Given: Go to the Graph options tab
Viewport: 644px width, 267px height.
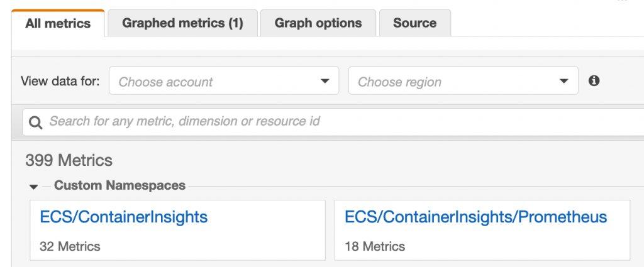Looking at the screenshot, I should [318, 23].
